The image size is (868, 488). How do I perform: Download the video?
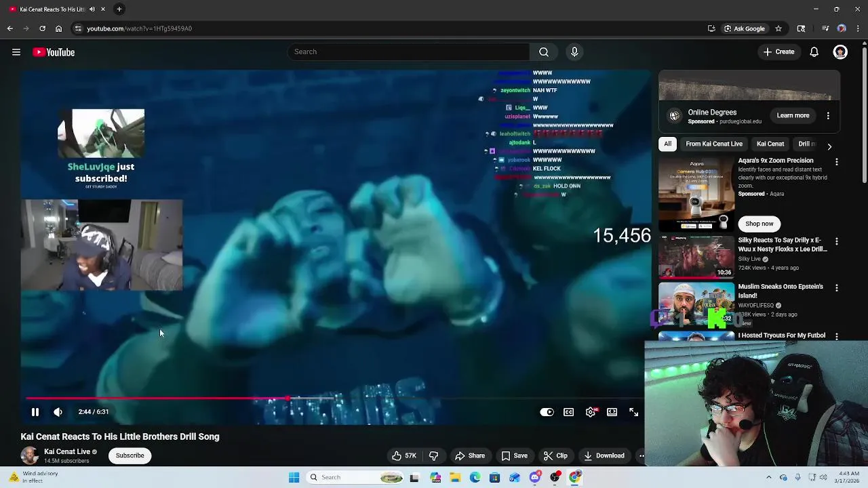604,455
